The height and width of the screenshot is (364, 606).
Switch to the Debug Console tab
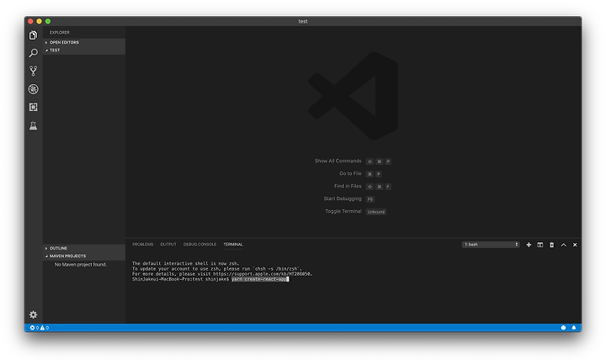point(199,245)
